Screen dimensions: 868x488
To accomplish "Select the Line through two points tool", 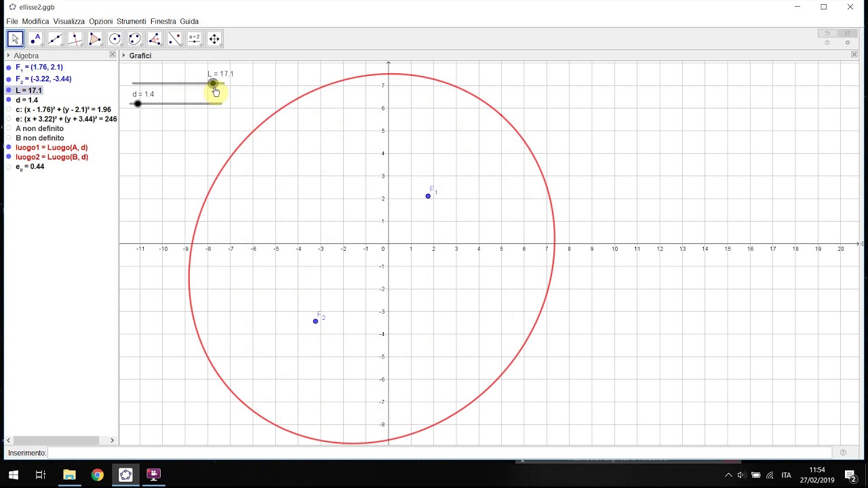I will (x=55, y=39).
